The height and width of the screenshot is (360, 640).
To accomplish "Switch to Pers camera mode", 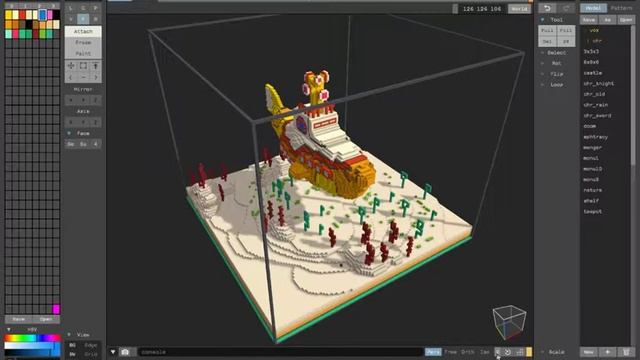I will tap(433, 352).
